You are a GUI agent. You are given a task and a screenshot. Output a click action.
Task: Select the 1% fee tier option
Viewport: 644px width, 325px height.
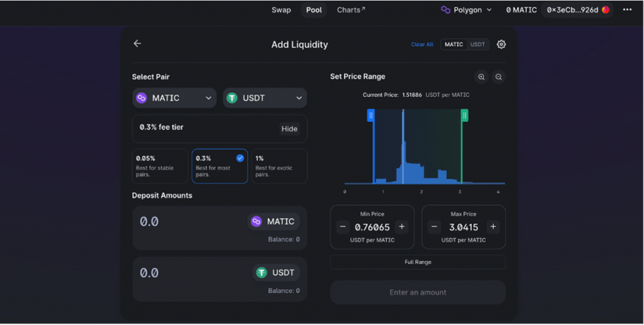tap(279, 166)
